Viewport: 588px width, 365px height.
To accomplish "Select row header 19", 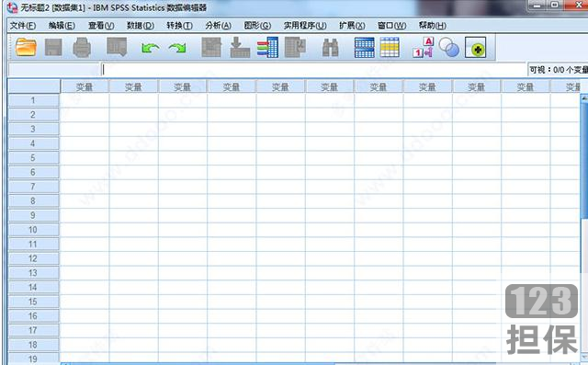I will click(33, 359).
